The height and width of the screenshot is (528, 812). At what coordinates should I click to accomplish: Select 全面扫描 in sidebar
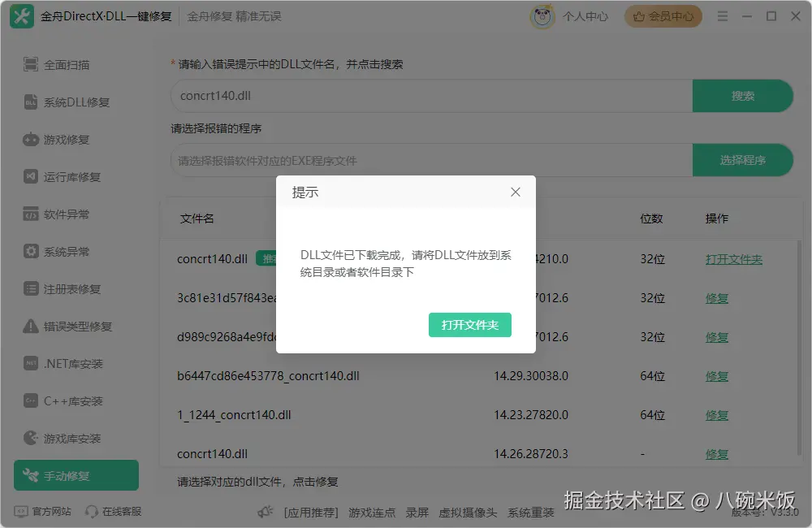67,65
